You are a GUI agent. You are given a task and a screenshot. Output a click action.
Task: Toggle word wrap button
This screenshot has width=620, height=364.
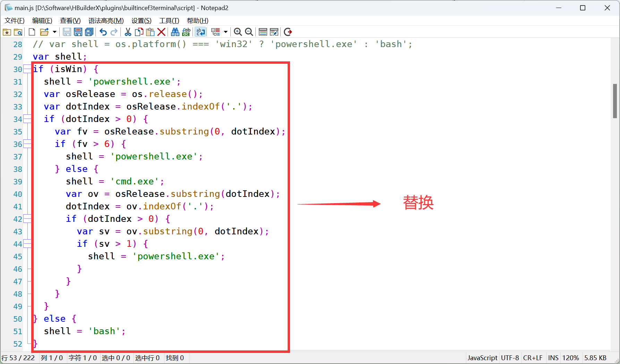[201, 32]
